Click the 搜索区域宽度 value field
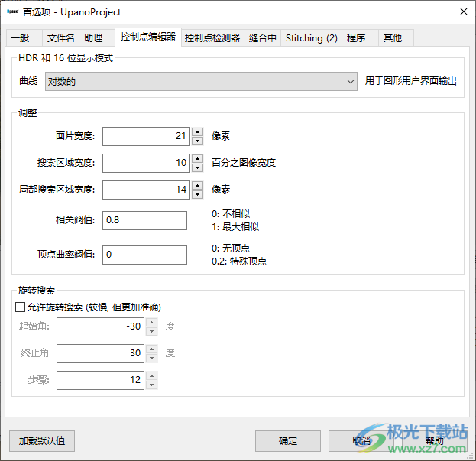This screenshot has width=476, height=461. coord(147,163)
